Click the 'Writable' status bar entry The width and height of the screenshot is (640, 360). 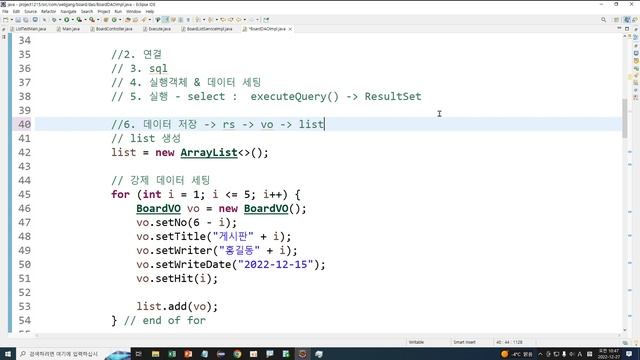(x=416, y=342)
